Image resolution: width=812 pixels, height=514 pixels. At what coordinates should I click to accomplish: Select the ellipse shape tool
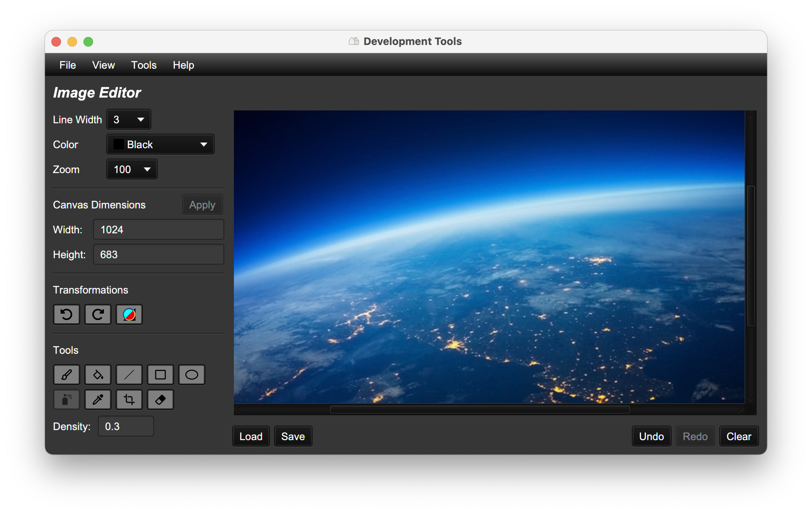[x=192, y=375]
